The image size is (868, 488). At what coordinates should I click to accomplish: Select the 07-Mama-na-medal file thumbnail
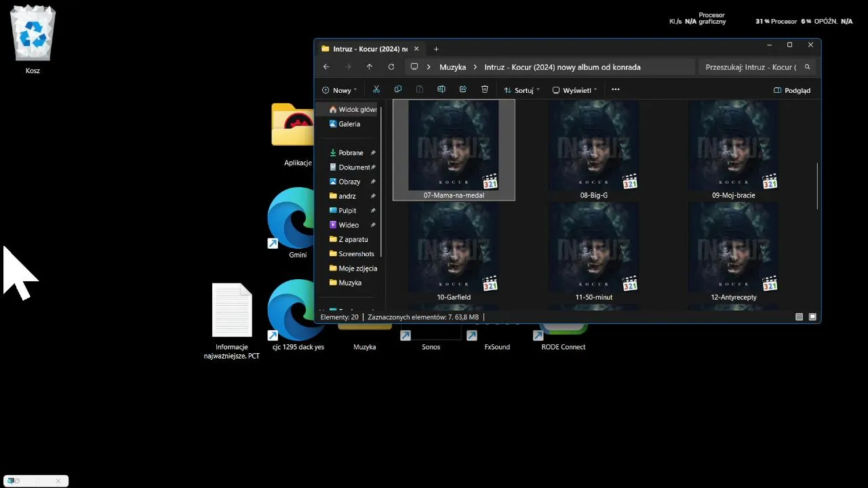pyautogui.click(x=454, y=150)
